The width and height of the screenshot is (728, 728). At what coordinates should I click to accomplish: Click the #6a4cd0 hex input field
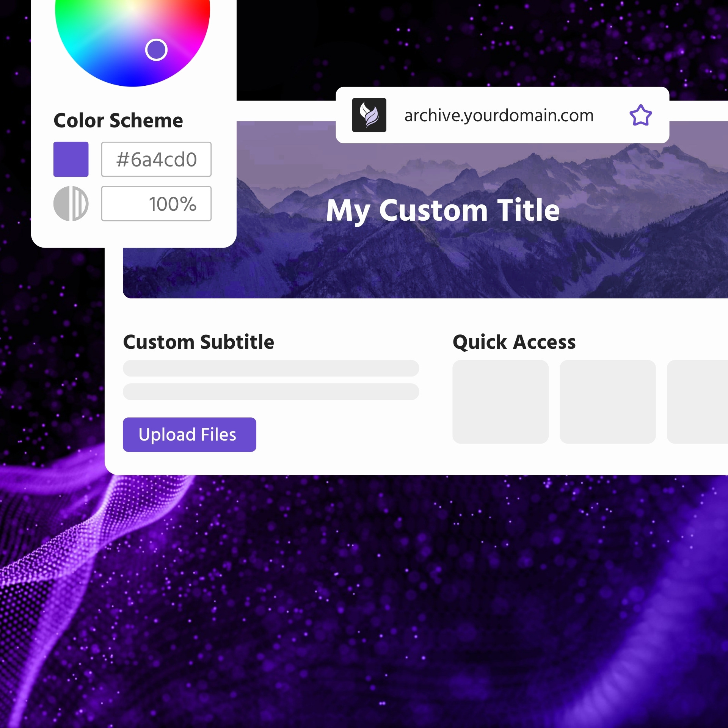(156, 159)
